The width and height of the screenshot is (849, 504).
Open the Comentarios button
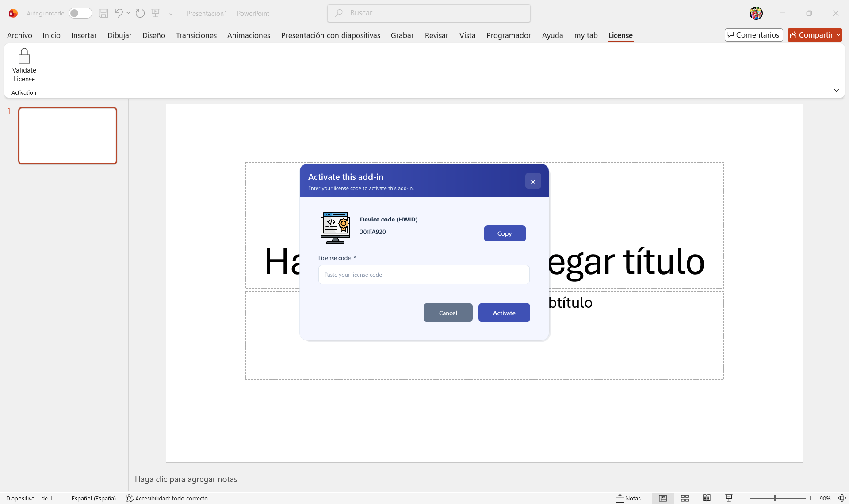tap(753, 35)
